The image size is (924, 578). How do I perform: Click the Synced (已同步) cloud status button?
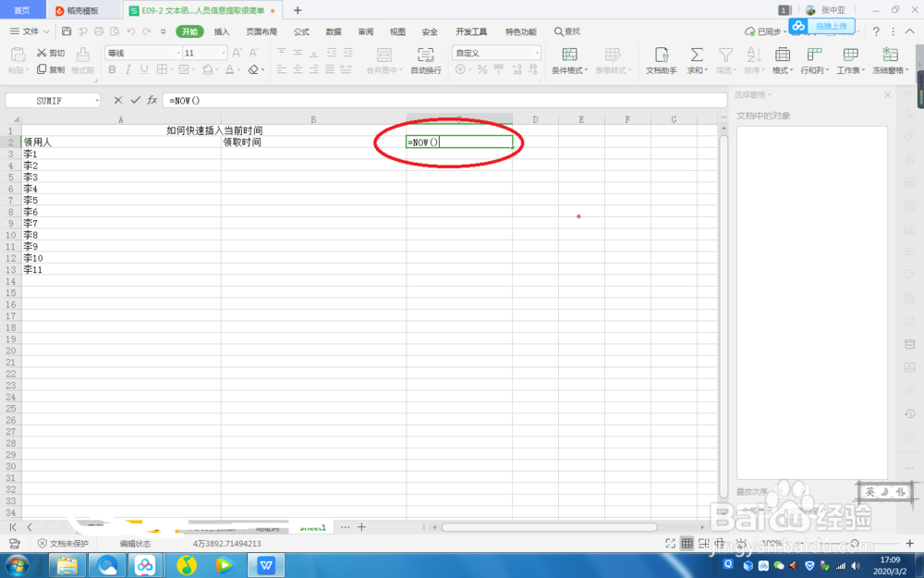[x=765, y=31]
